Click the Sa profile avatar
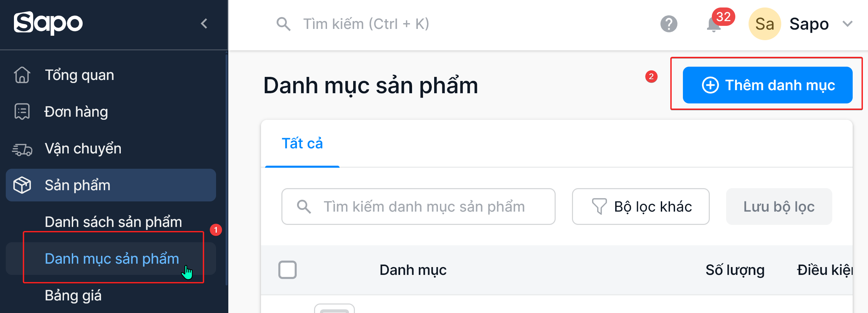The image size is (868, 313). [764, 24]
